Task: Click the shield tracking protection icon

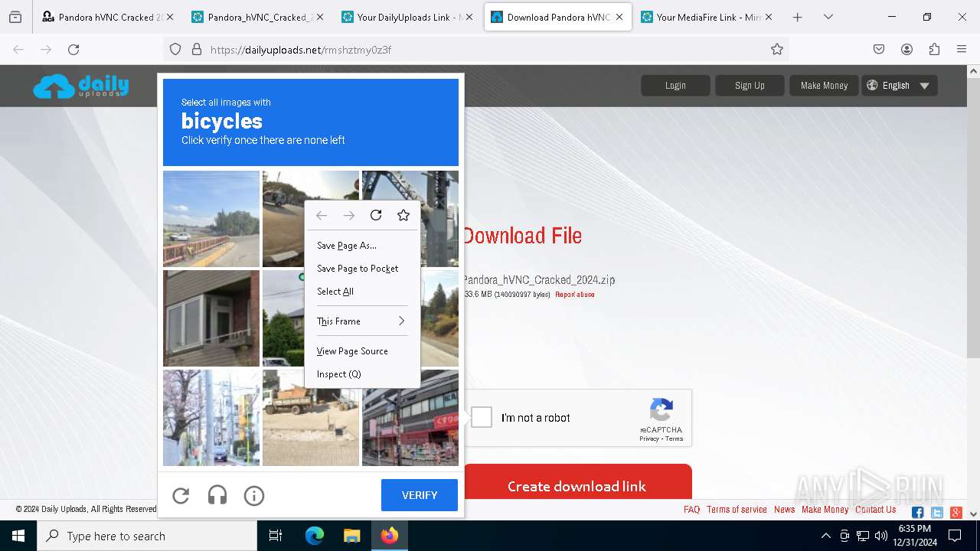Action: coord(175,49)
